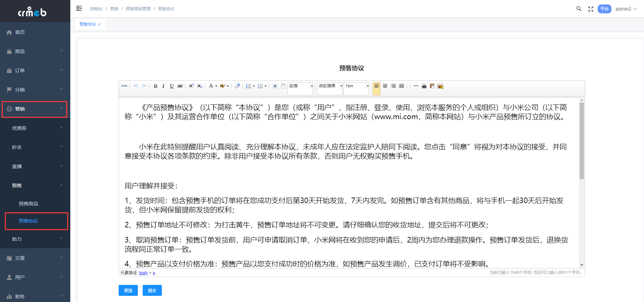Open the font color dropdown arrow
This screenshot has width=644, height=302.
tap(216, 86)
